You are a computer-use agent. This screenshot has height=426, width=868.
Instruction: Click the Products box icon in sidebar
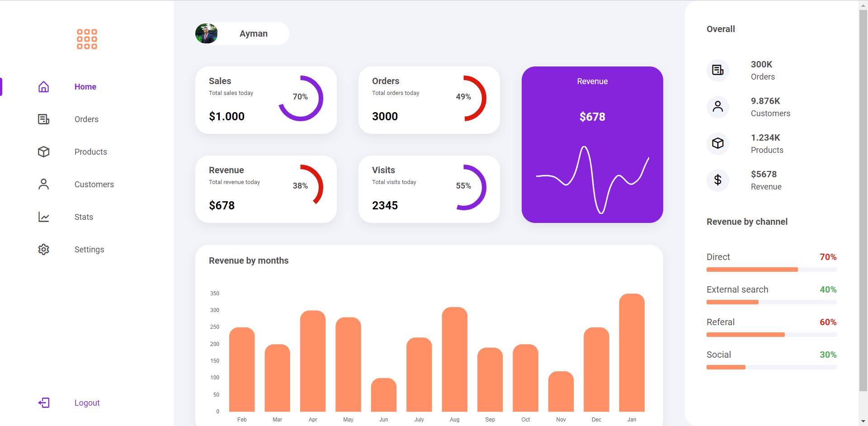tap(43, 152)
